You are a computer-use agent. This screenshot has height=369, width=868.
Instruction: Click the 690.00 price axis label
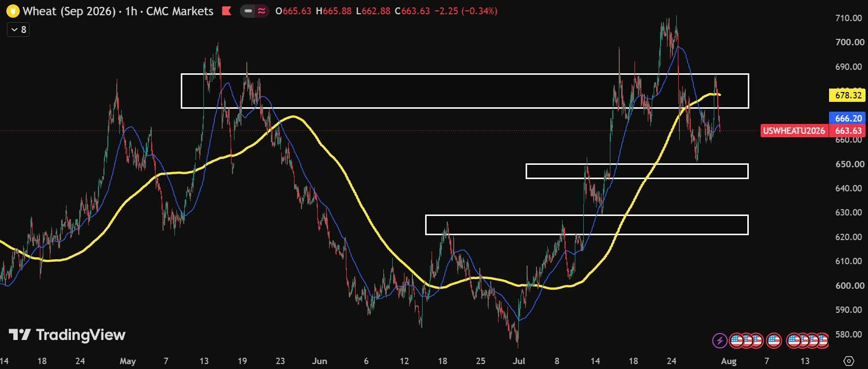coord(849,67)
